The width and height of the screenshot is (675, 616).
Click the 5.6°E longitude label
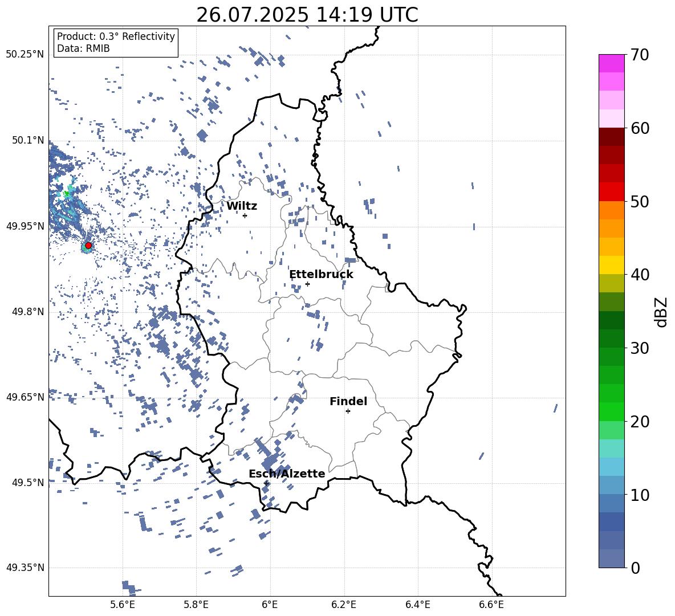pyautogui.click(x=123, y=605)
